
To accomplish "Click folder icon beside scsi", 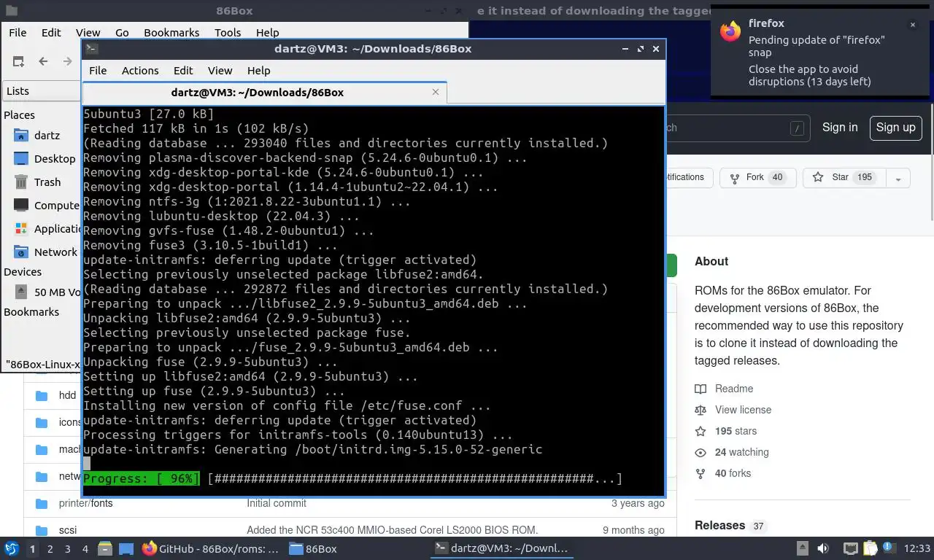I will coord(42,530).
